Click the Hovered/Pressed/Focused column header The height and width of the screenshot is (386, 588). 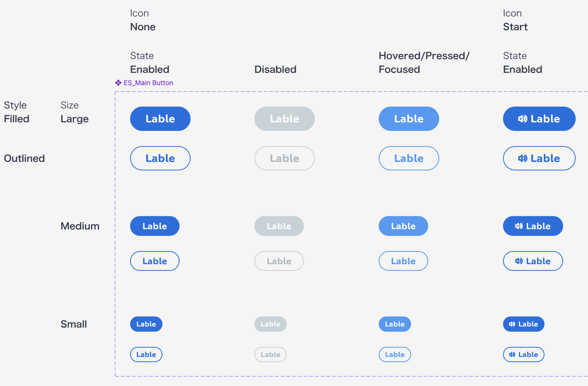[x=424, y=62]
